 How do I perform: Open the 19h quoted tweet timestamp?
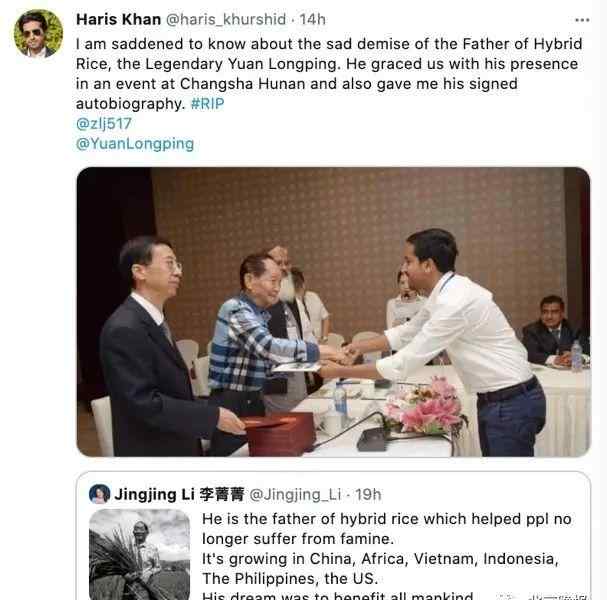click(x=368, y=494)
